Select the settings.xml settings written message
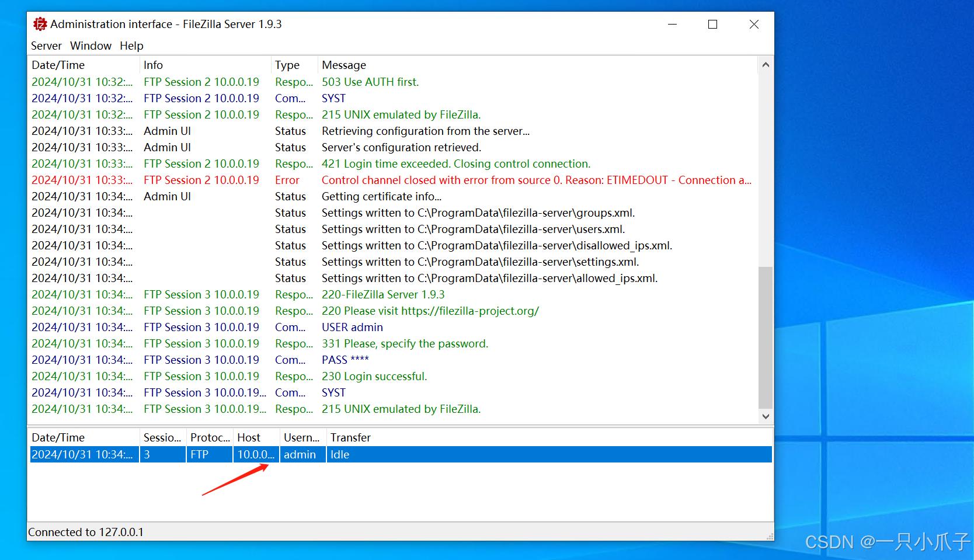This screenshot has height=560, width=974. tap(481, 262)
